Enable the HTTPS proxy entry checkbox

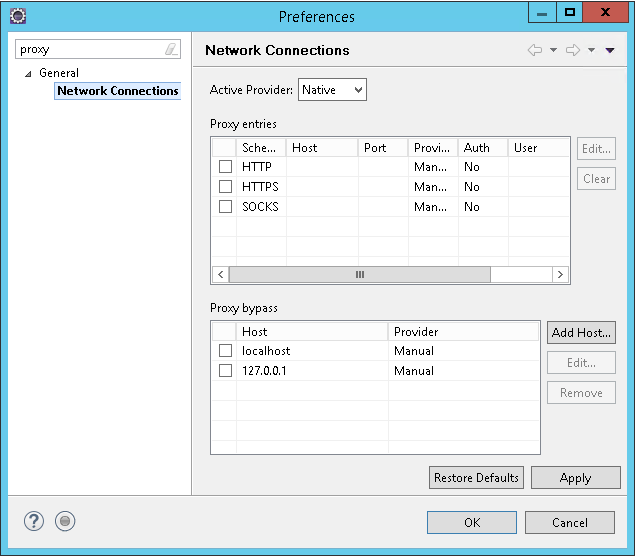(225, 186)
